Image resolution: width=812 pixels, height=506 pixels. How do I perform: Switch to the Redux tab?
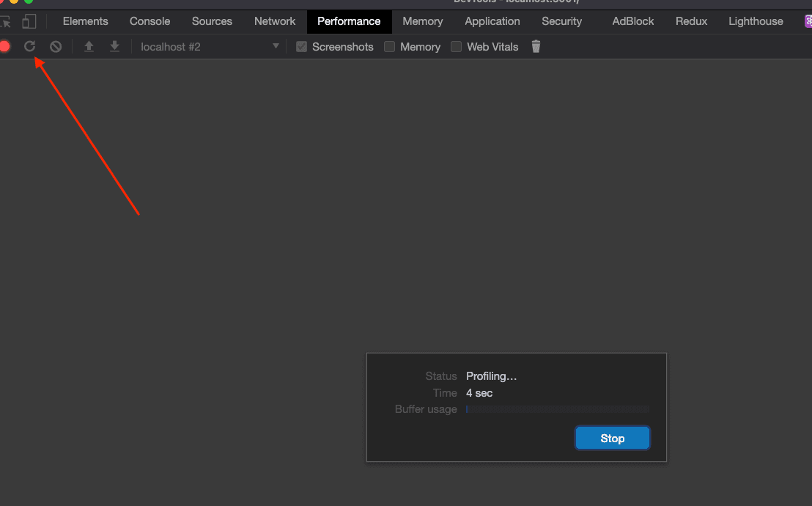click(x=691, y=21)
